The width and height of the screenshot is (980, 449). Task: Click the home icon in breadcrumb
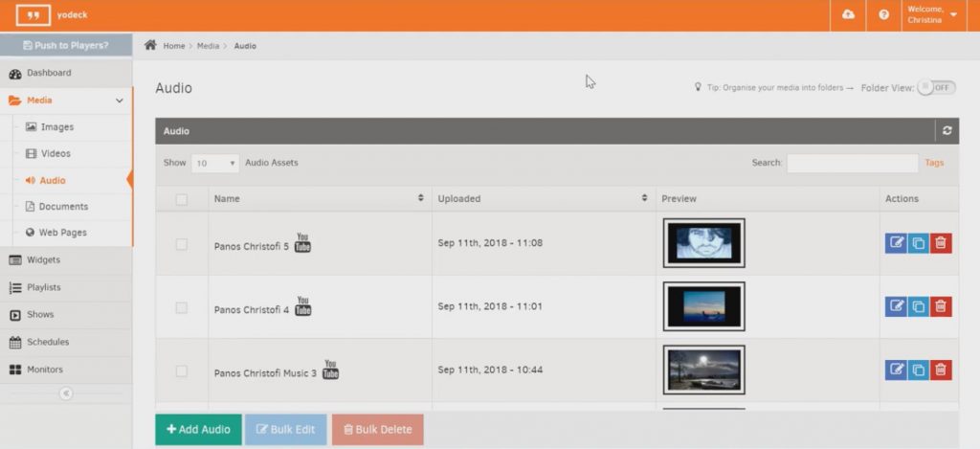pyautogui.click(x=150, y=45)
